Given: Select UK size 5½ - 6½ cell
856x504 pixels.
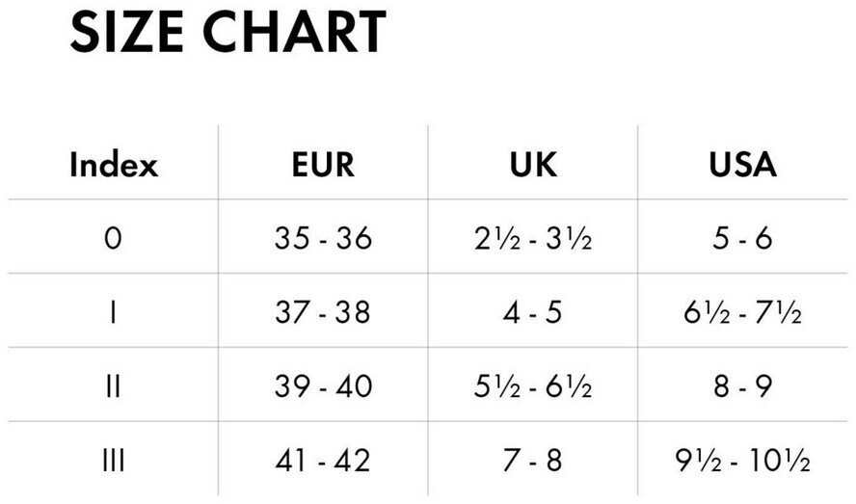Looking at the screenshot, I should tap(533, 386).
